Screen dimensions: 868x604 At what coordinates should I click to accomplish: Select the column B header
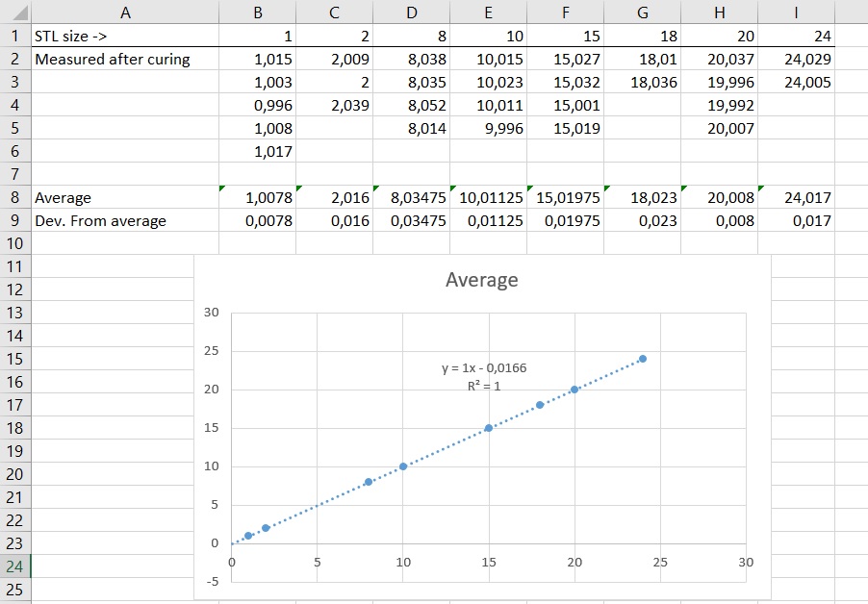(257, 13)
